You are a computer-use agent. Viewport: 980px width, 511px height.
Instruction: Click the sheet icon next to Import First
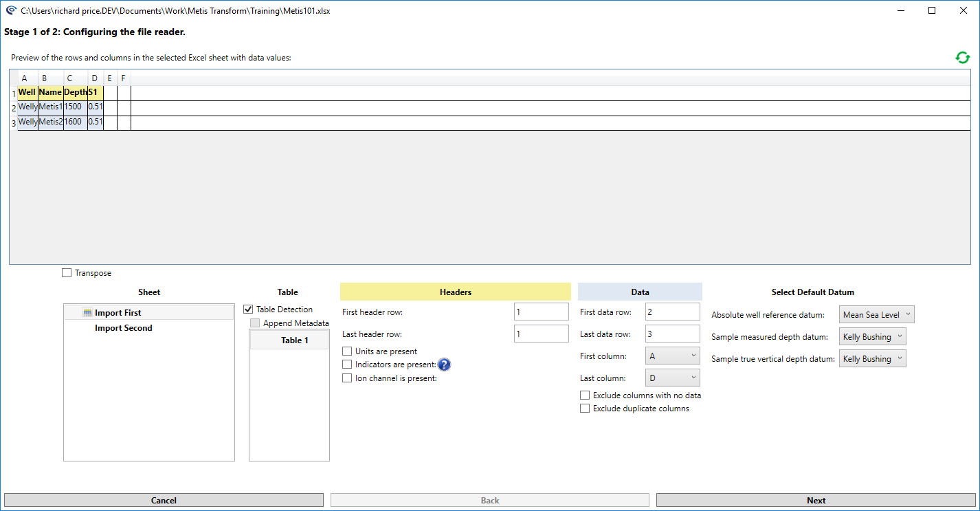click(87, 313)
